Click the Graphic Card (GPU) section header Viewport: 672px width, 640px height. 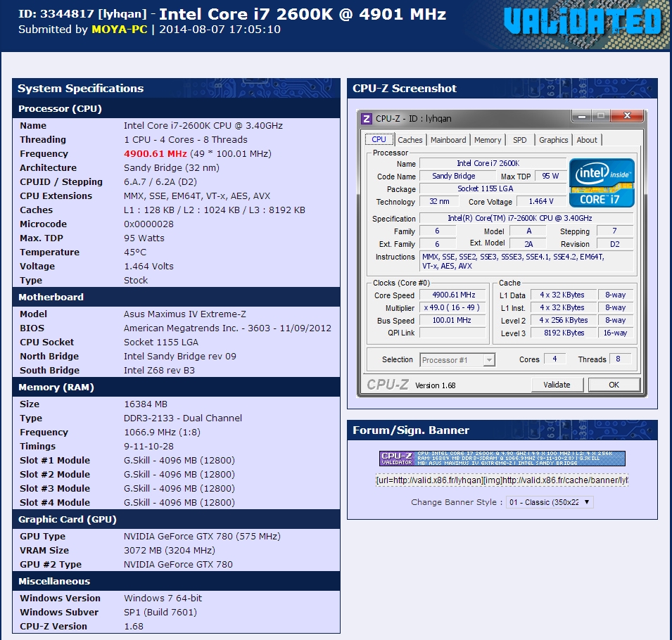(176, 519)
